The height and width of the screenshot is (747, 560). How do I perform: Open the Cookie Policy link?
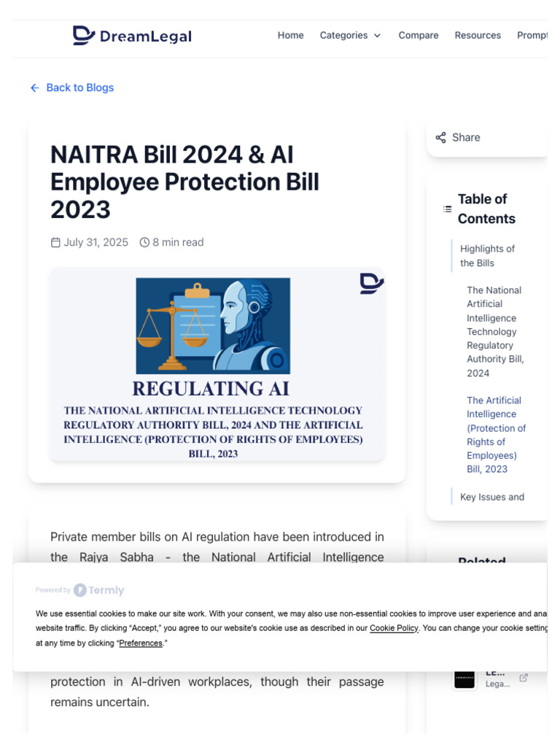pyautogui.click(x=394, y=628)
